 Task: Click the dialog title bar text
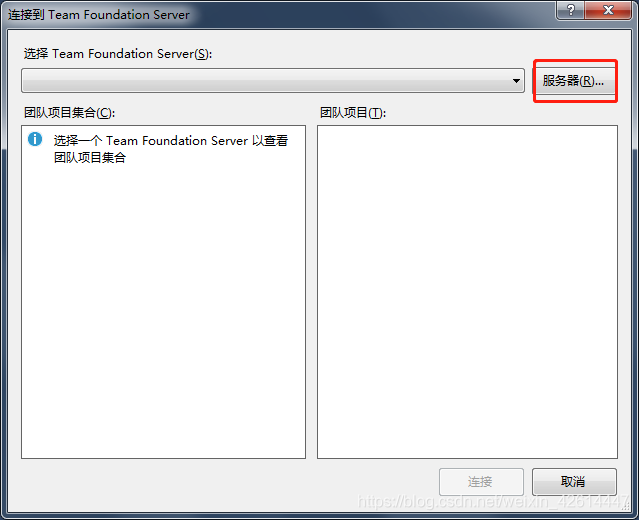click(x=99, y=15)
